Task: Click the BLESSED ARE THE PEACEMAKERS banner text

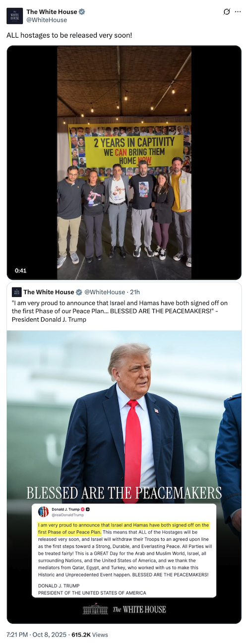Action: coord(124,493)
